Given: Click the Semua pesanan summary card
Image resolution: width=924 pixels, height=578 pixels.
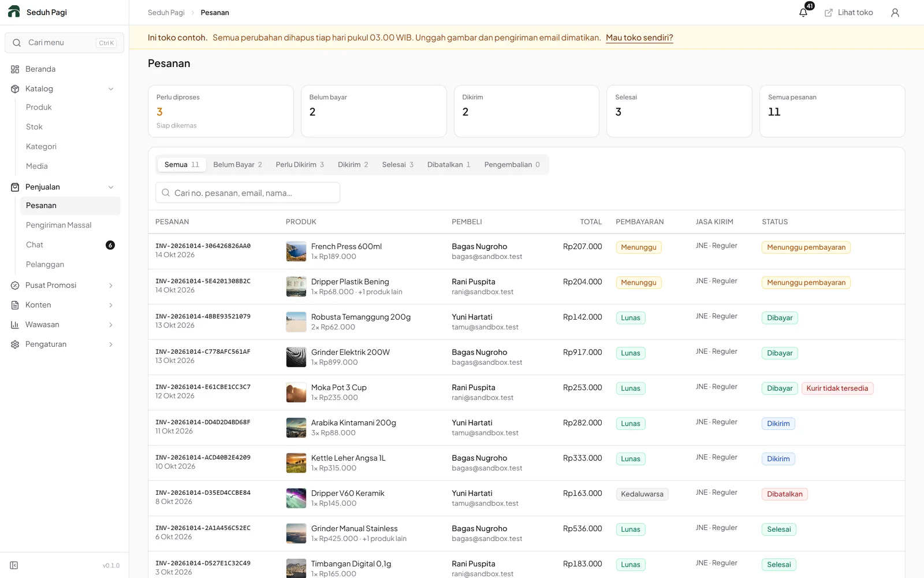Looking at the screenshot, I should pos(832,112).
